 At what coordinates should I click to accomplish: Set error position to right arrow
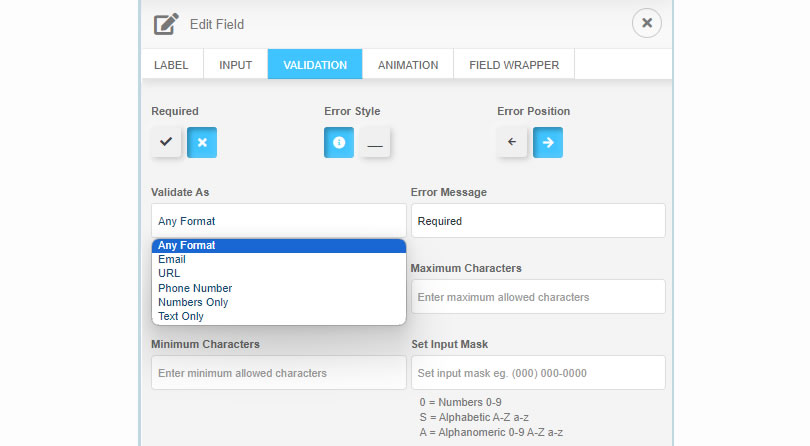click(x=548, y=142)
